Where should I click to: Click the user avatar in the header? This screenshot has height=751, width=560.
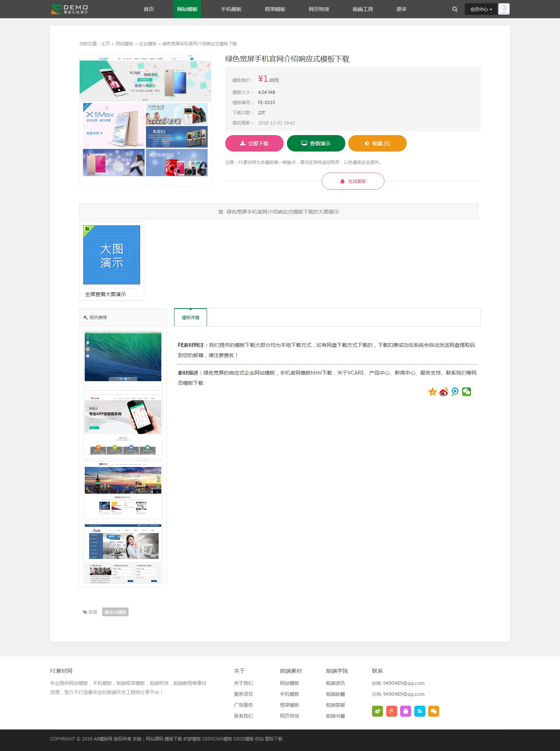click(x=504, y=9)
